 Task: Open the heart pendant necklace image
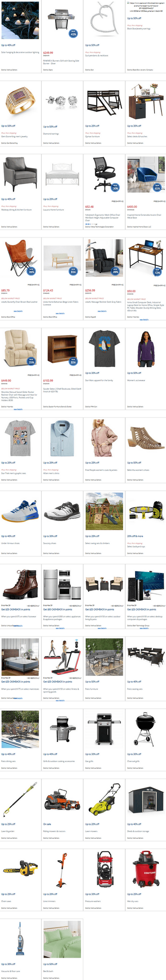(104, 20)
